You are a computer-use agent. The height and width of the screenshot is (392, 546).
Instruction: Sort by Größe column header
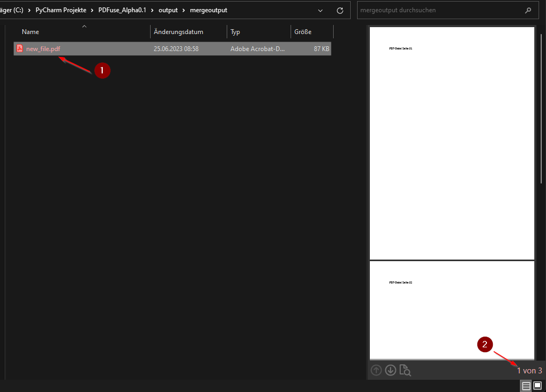303,32
